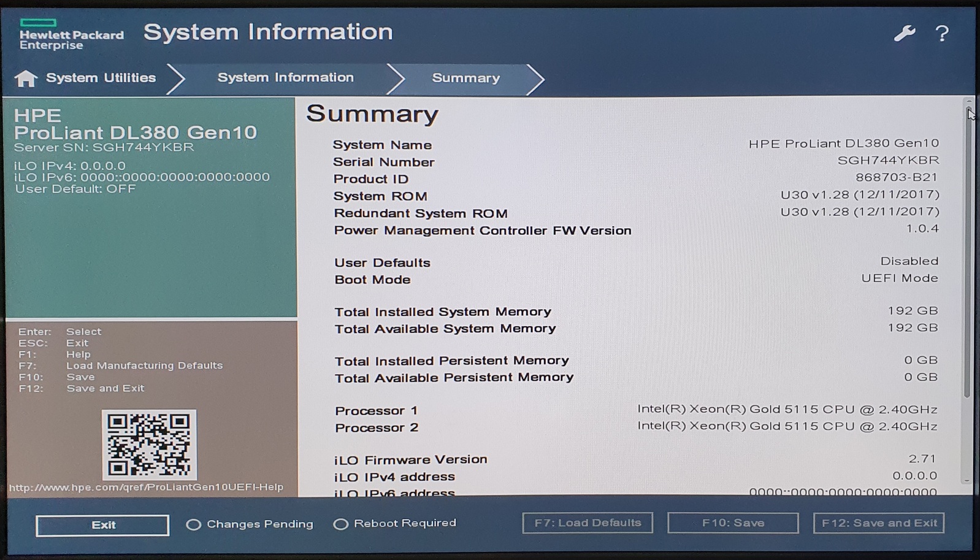Click the Processor 2 Xeon Gold value

coord(787,426)
